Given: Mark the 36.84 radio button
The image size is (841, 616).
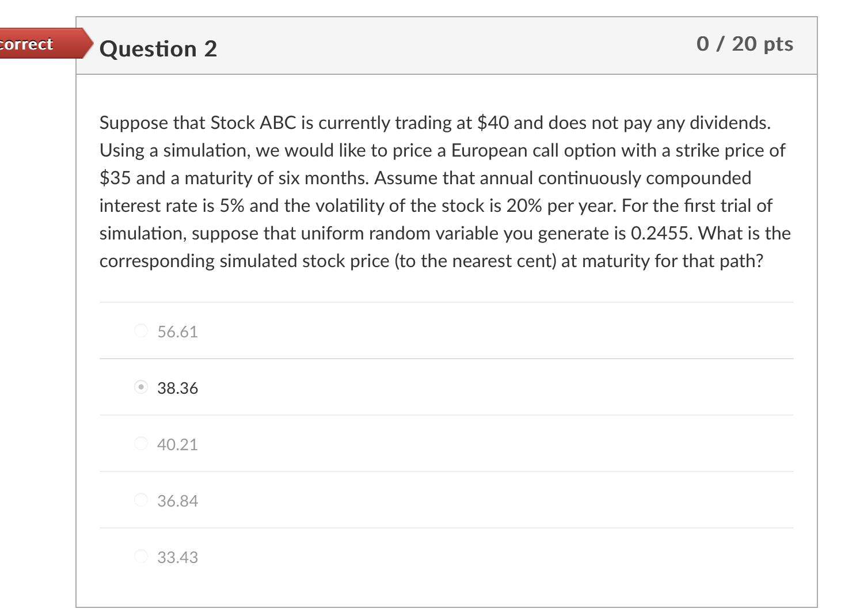Looking at the screenshot, I should 141,500.
